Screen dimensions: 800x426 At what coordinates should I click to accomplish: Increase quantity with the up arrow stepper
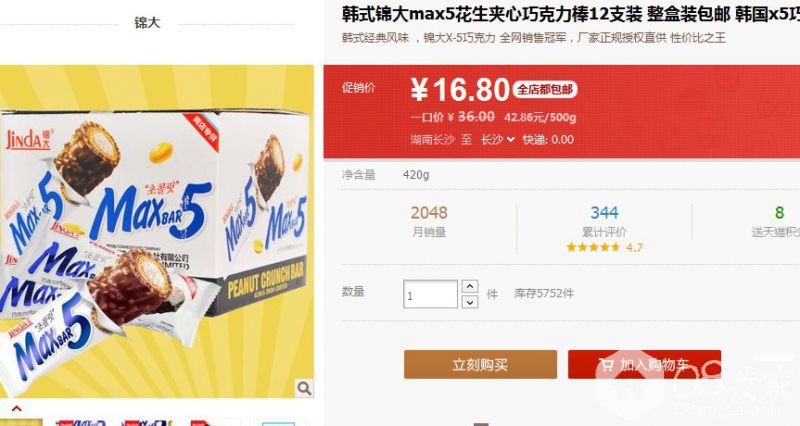click(470, 286)
